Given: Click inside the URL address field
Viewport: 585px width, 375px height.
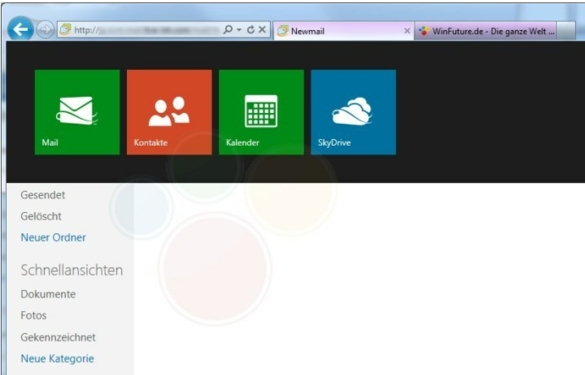Looking at the screenshot, I should click(x=147, y=30).
